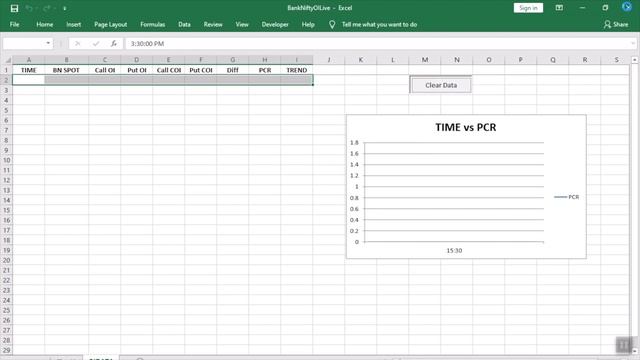
Task: Select the BN SPOT header cell
Action: point(66,70)
